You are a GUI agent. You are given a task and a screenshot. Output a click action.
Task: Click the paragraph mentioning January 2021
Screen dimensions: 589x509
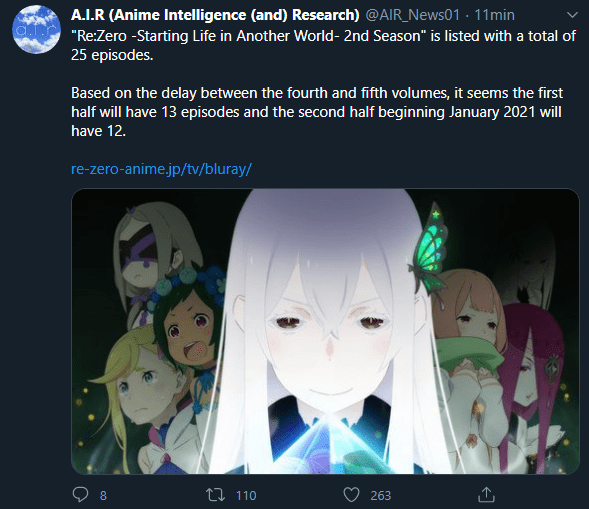tap(317, 112)
